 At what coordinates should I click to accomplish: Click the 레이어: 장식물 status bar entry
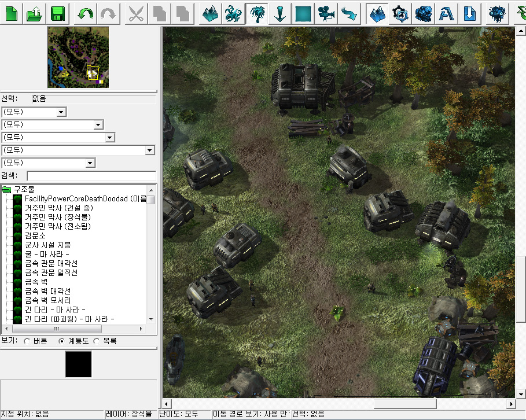pyautogui.click(x=129, y=414)
